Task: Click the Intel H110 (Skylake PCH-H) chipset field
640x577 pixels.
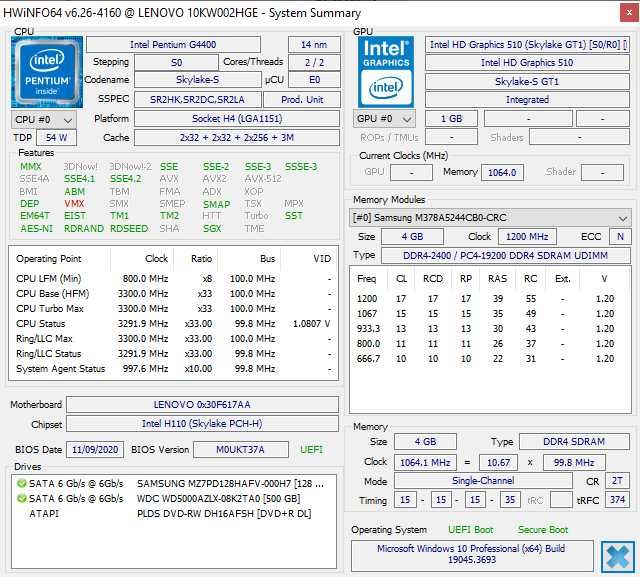Action: (202, 424)
